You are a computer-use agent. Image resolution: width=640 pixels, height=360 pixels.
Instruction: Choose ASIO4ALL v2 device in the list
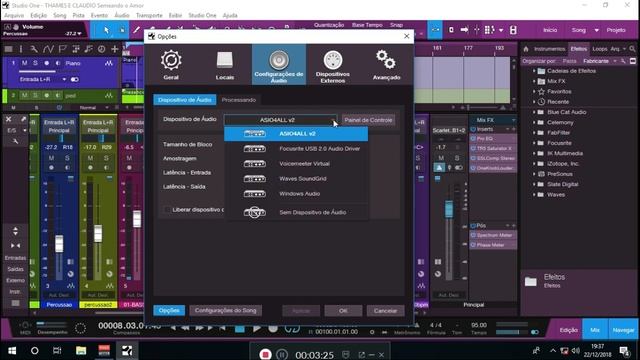296,133
